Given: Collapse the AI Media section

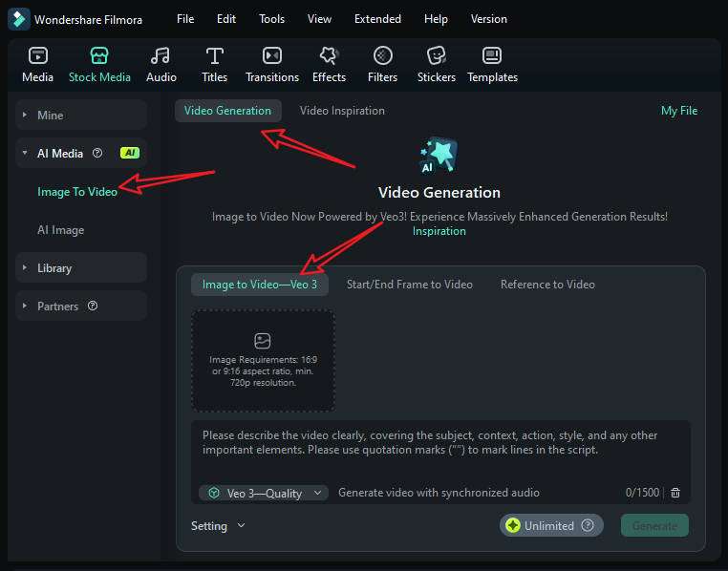Looking at the screenshot, I should click(x=25, y=153).
